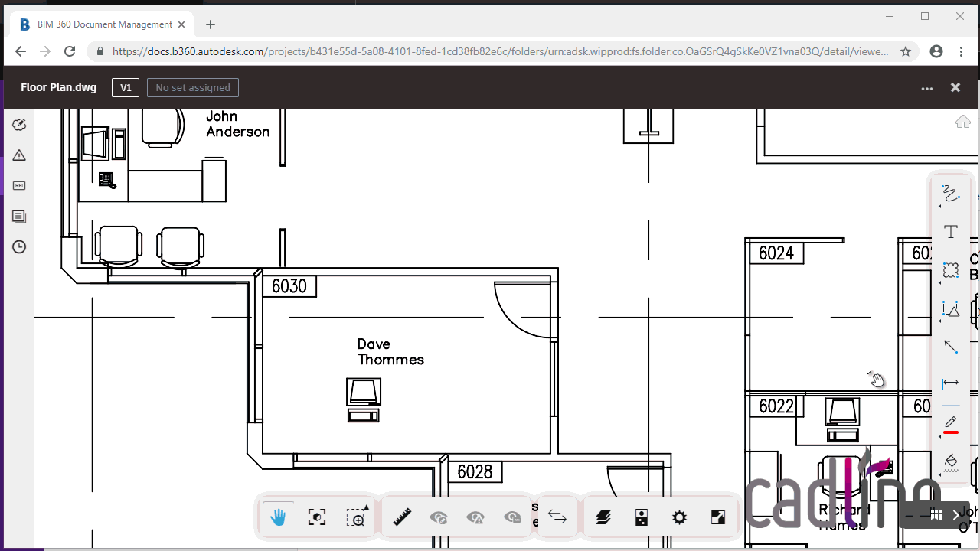
Task: Toggle issues visibility eye icon
Action: 475,518
